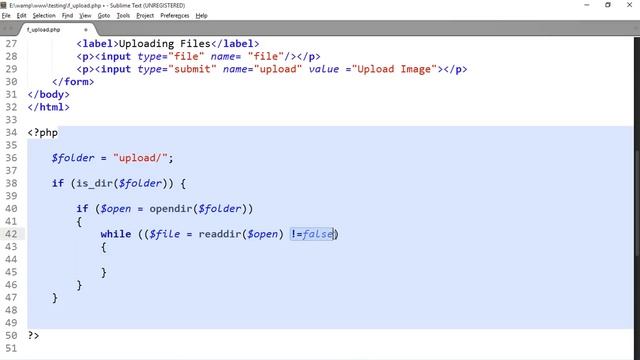Viewport: 640px width, 360px height.
Task: Click the ?> closing PHP tag
Action: point(33,335)
